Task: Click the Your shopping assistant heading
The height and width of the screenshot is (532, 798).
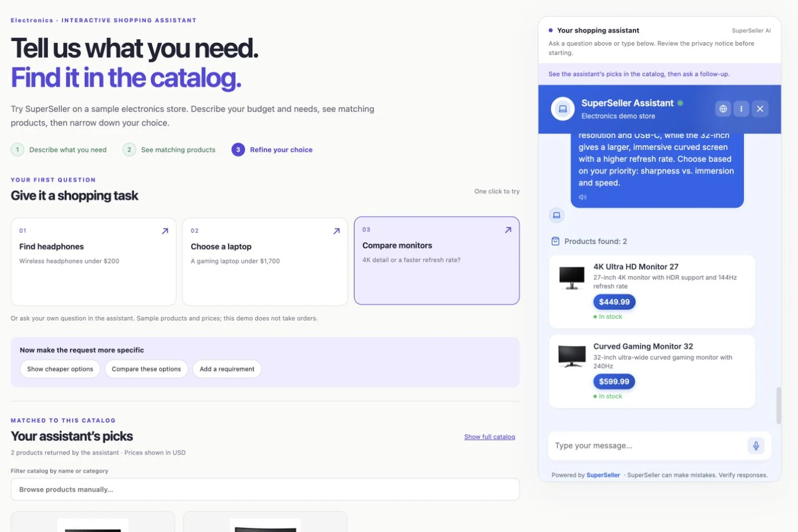Action: click(598, 30)
